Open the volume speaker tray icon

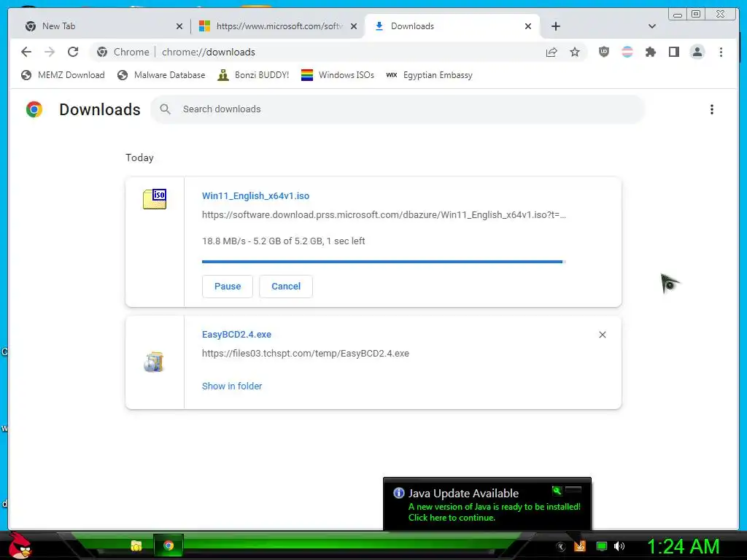[x=619, y=546]
